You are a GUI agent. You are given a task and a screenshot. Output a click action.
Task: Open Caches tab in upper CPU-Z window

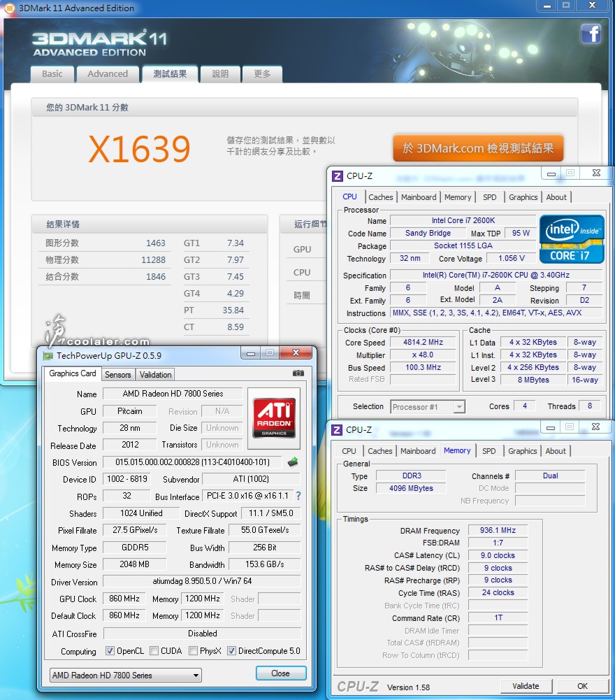(381, 197)
